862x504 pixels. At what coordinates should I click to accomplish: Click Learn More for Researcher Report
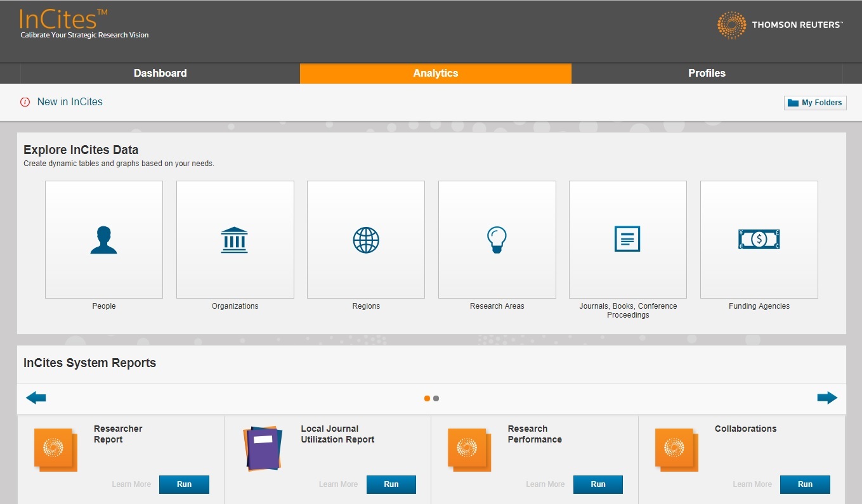pyautogui.click(x=131, y=484)
